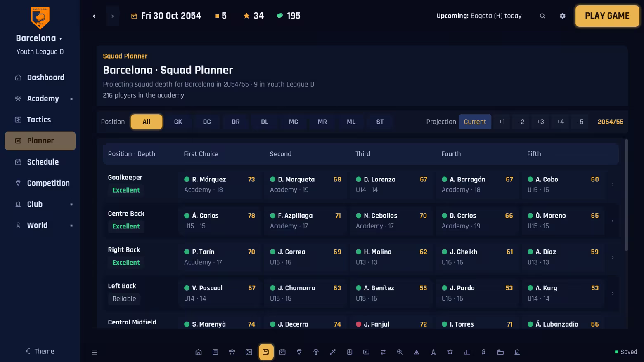
Task: Open settings via the gear icon
Action: coord(563,16)
